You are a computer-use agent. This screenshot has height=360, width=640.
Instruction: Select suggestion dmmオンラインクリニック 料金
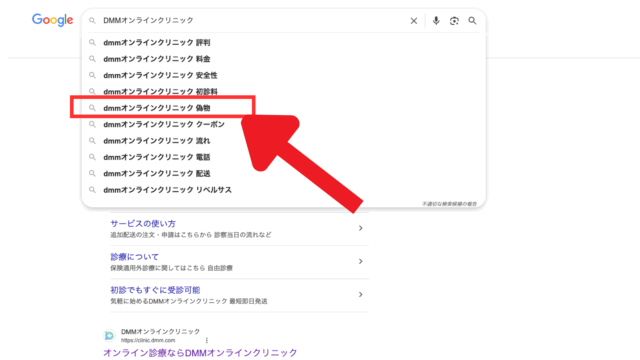tap(284, 59)
